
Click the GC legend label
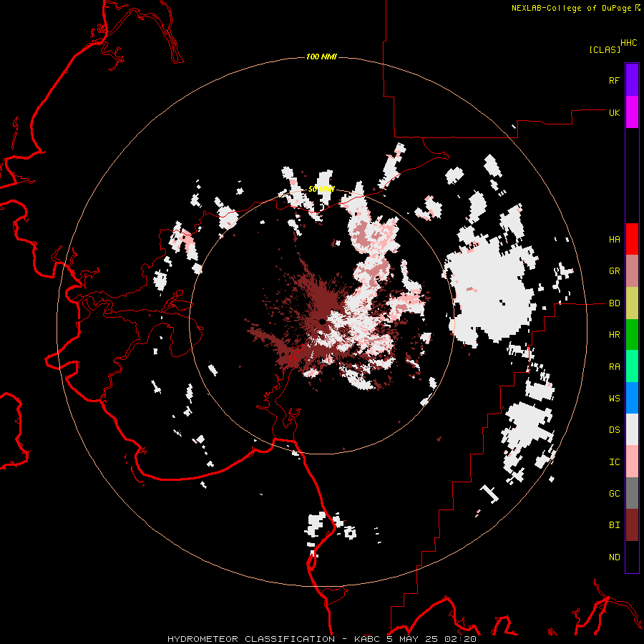coord(614,494)
